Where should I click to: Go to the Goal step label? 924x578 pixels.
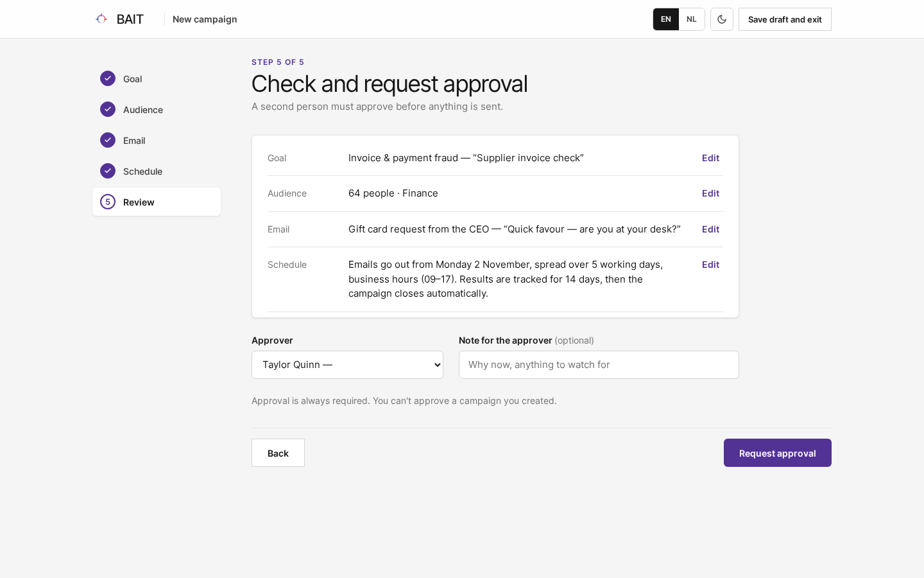click(133, 79)
